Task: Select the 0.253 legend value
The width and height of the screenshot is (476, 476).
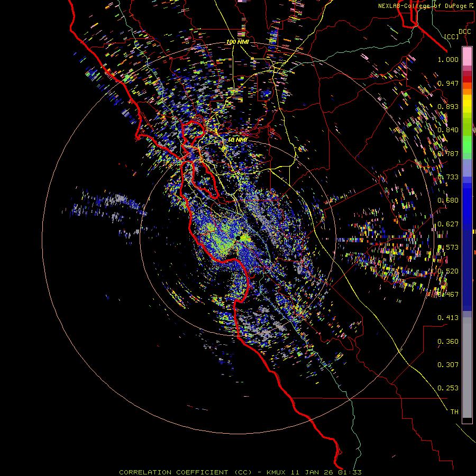Action: (448, 388)
